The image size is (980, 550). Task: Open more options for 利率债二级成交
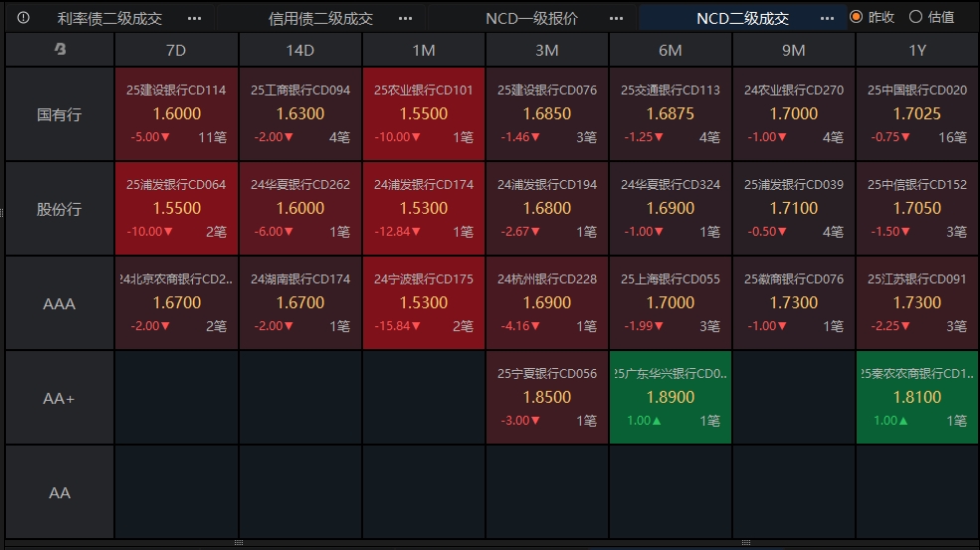coord(194,18)
